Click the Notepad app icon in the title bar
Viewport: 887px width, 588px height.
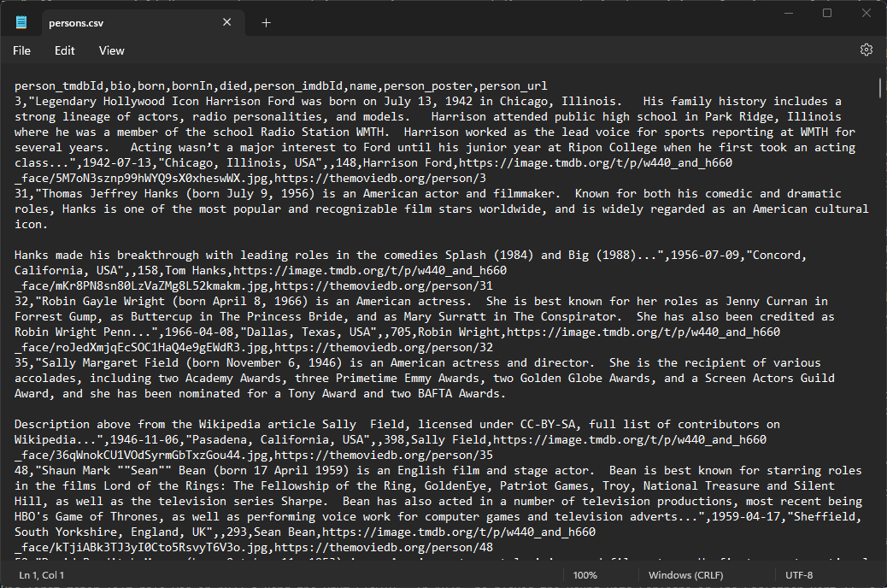19,22
